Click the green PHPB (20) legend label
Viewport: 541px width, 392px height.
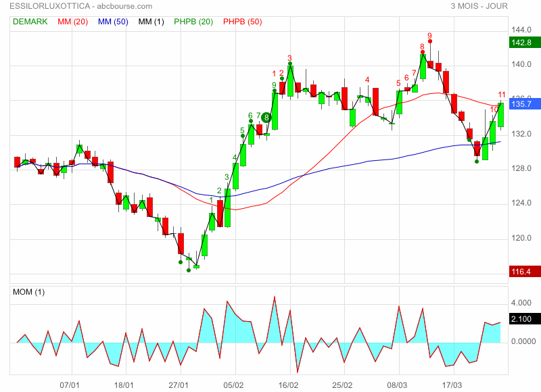tap(193, 22)
